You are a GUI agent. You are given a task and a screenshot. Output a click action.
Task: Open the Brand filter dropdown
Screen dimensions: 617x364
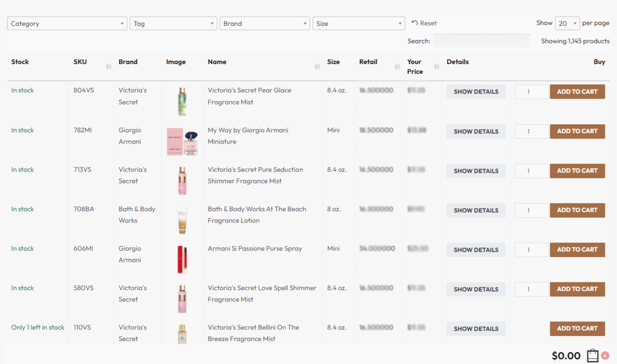point(265,23)
